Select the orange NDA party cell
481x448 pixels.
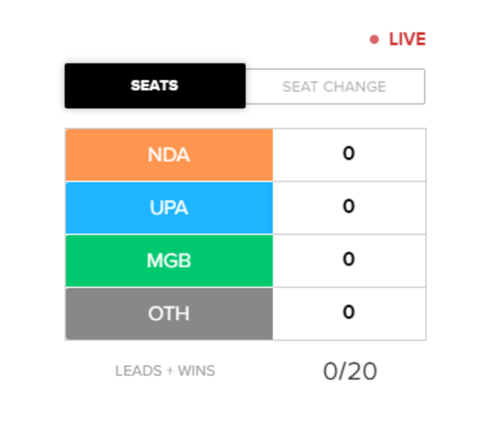(169, 155)
